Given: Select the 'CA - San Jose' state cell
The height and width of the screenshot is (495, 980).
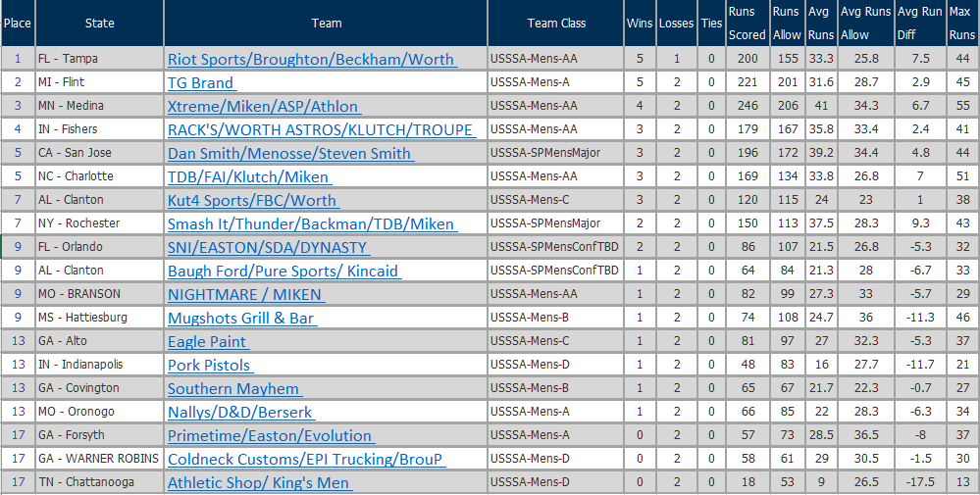Looking at the screenshot, I should (99, 152).
